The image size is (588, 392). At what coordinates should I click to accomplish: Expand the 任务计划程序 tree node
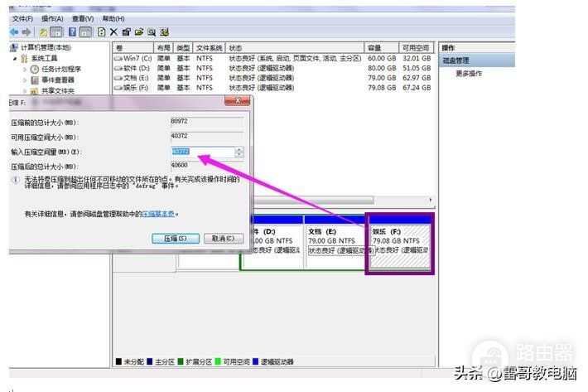25,70
